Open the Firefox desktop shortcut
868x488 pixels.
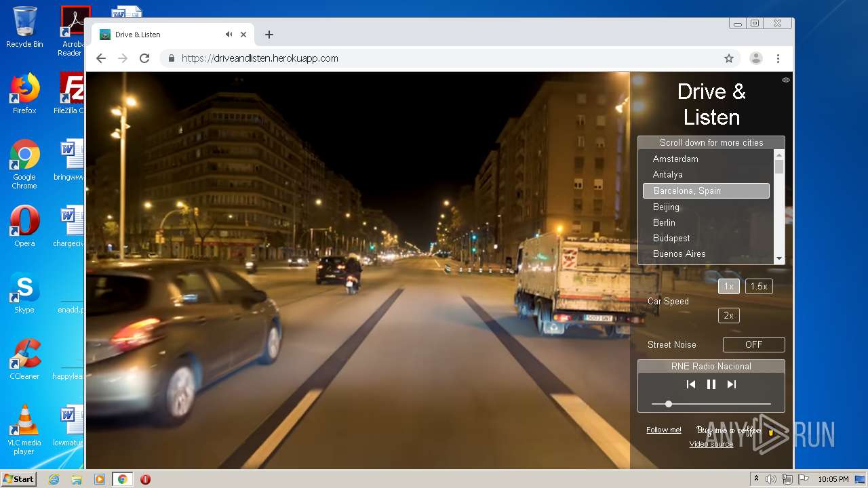(x=24, y=94)
